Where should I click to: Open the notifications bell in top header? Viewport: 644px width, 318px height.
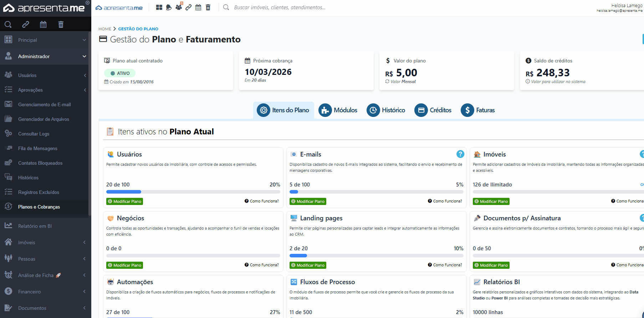[x=169, y=7]
